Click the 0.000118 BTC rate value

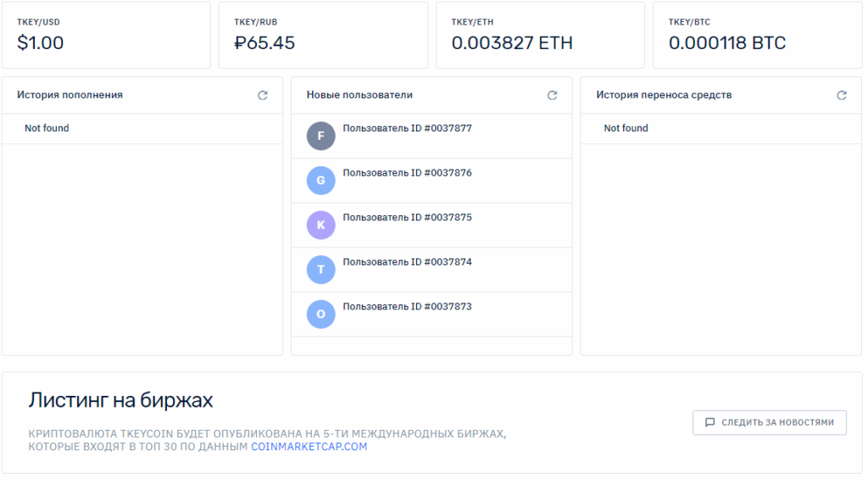click(727, 42)
